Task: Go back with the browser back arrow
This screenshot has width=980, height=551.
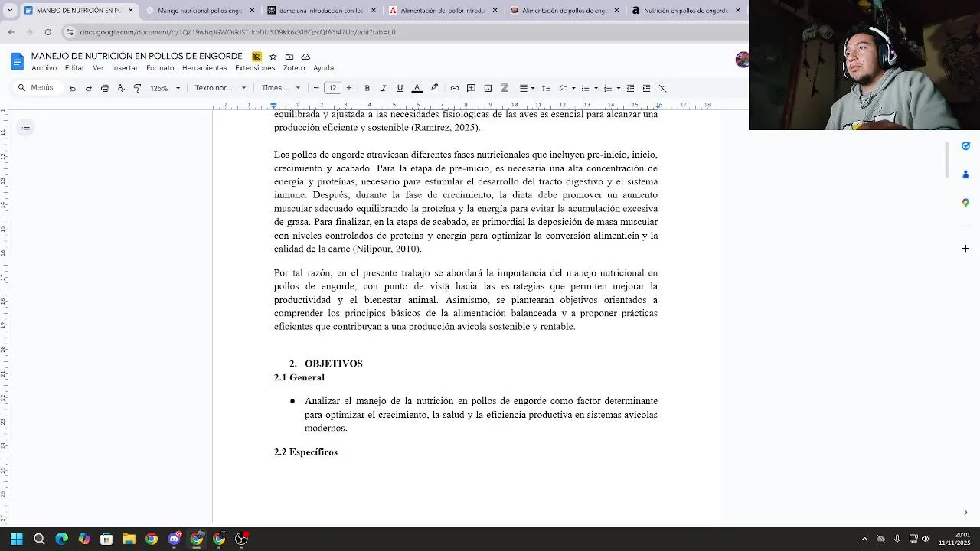Action: tap(11, 32)
